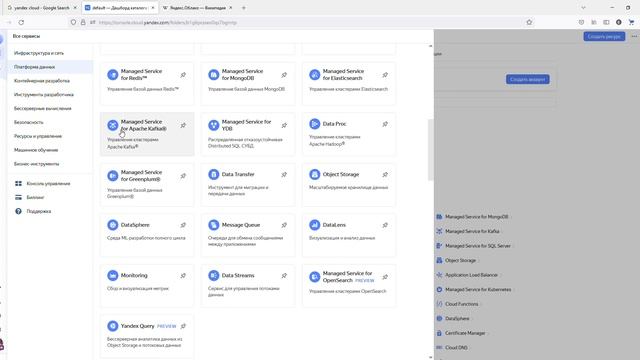Image resolution: width=640 pixels, height=360 pixels.
Task: Switch to the Wikipedia browser tab
Action: (x=197, y=8)
